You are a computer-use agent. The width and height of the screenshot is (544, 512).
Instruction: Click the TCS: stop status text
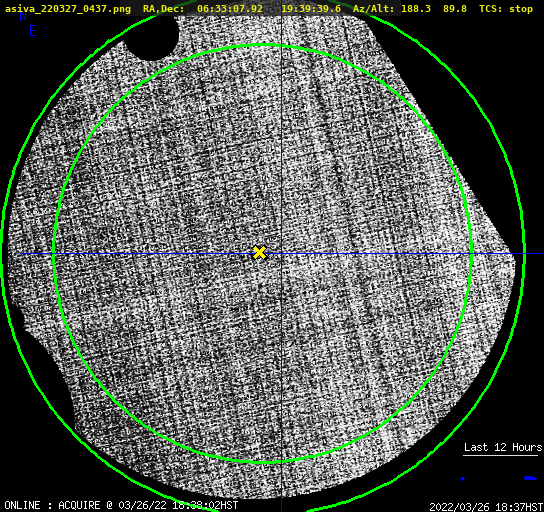point(506,9)
